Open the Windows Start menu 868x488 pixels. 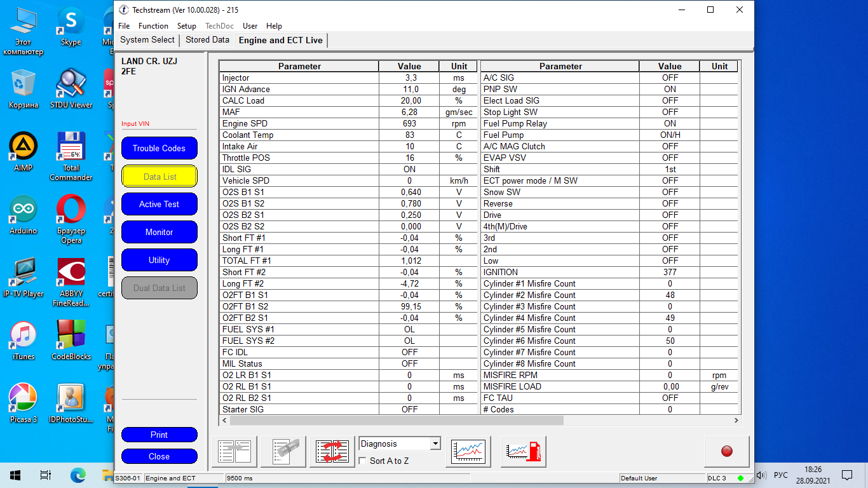click(15, 475)
